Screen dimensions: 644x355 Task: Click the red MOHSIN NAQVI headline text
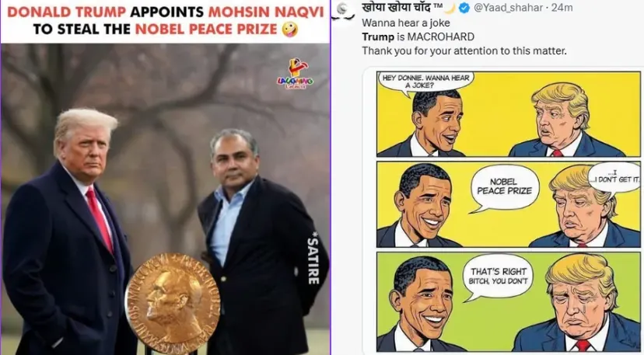coord(266,12)
